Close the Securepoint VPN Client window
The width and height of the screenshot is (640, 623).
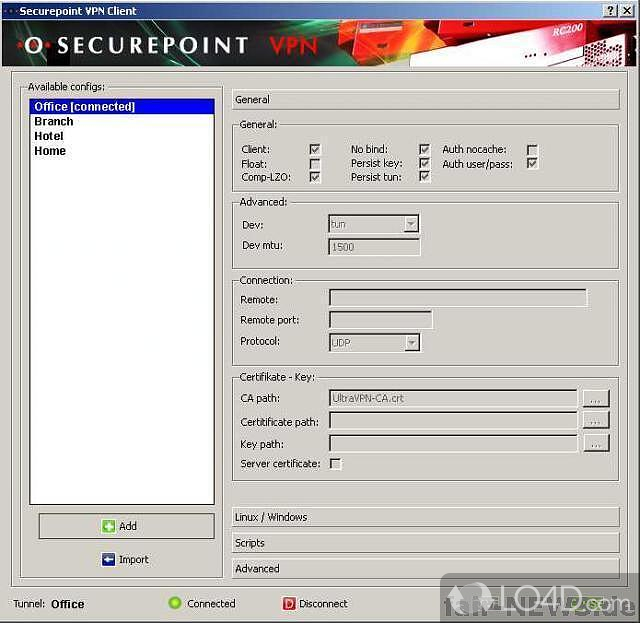coord(627,11)
